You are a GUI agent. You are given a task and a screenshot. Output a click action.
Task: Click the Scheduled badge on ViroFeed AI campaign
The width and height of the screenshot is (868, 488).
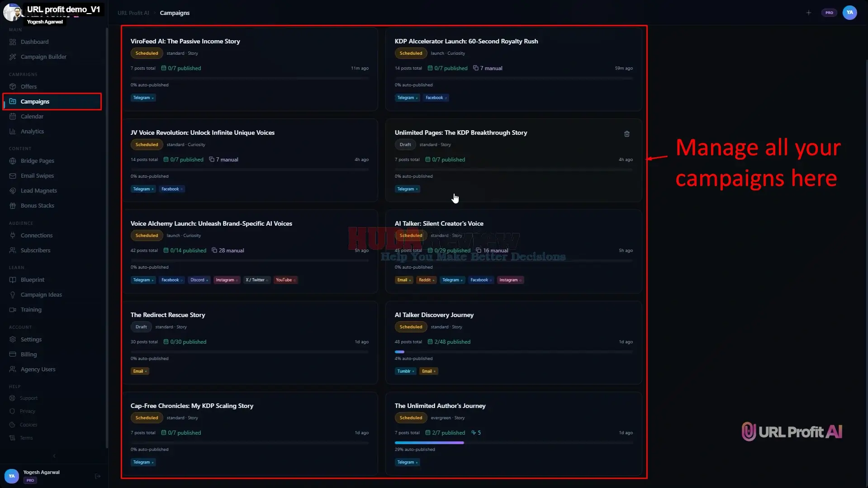coord(147,53)
